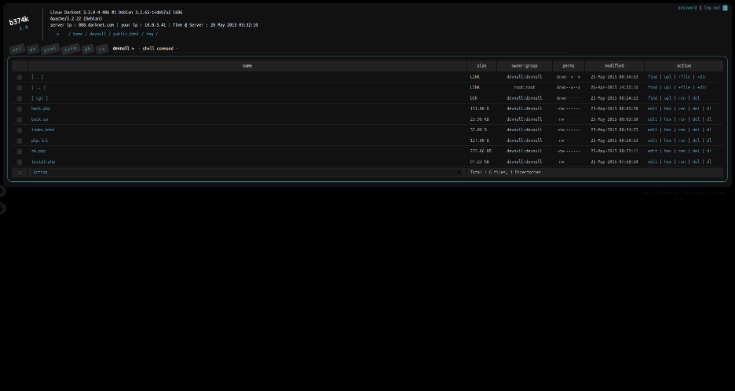The width and height of the screenshot is (735, 391).
Task: Switch to the info tab
Action: 70,49
